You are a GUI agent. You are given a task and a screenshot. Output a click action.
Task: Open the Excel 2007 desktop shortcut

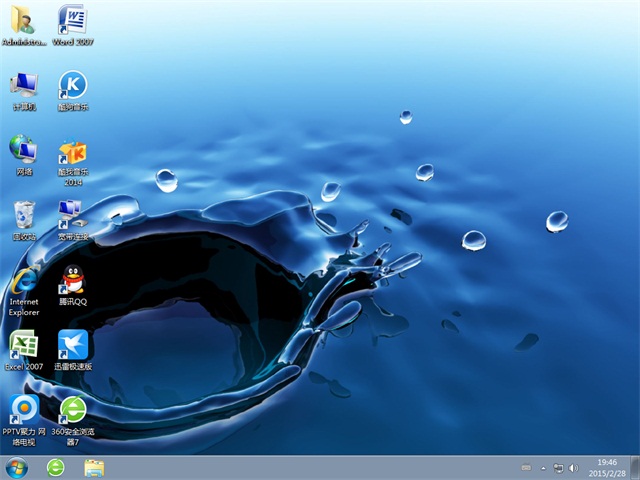[x=23, y=345]
